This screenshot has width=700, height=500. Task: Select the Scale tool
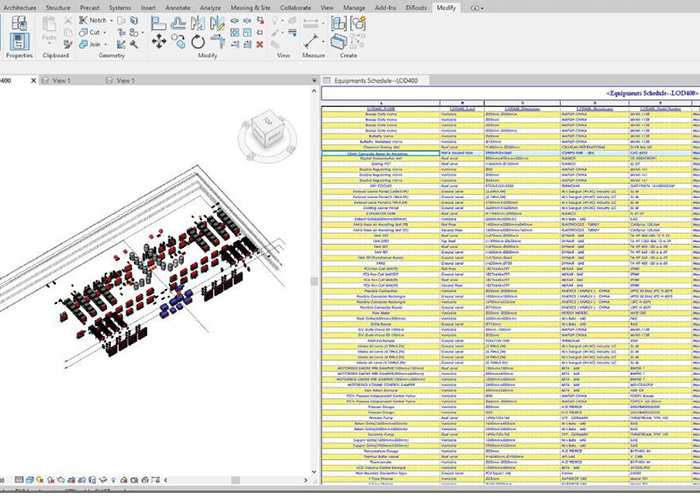pyautogui.click(x=247, y=33)
